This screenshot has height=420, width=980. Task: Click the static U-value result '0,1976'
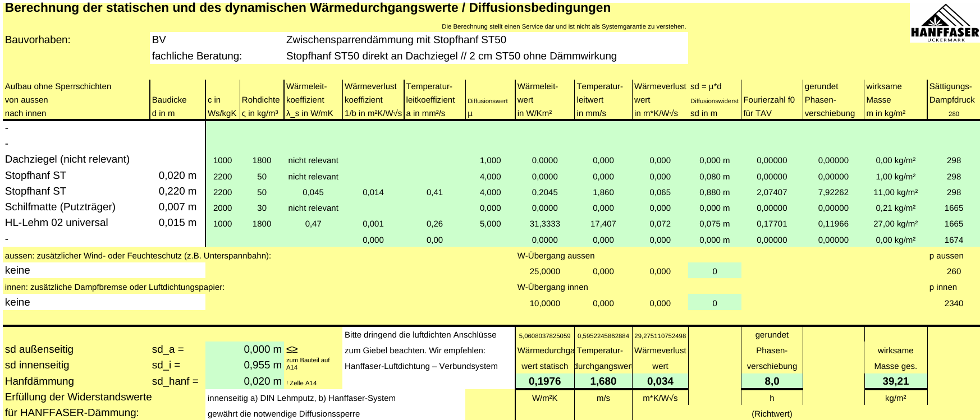tap(544, 381)
